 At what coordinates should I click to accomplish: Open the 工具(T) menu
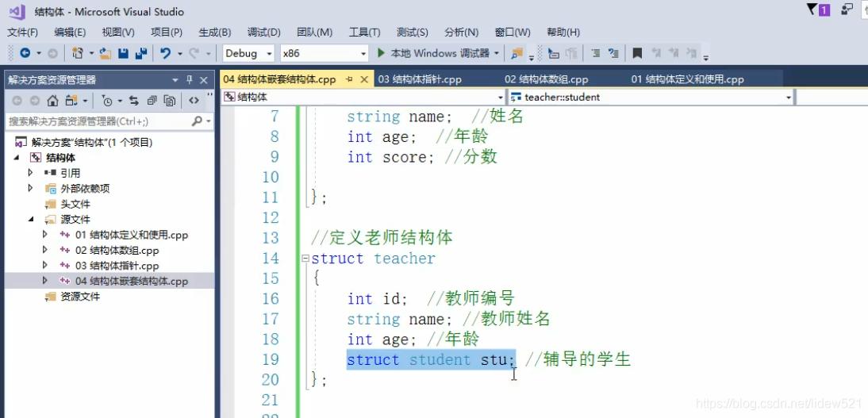[364, 32]
